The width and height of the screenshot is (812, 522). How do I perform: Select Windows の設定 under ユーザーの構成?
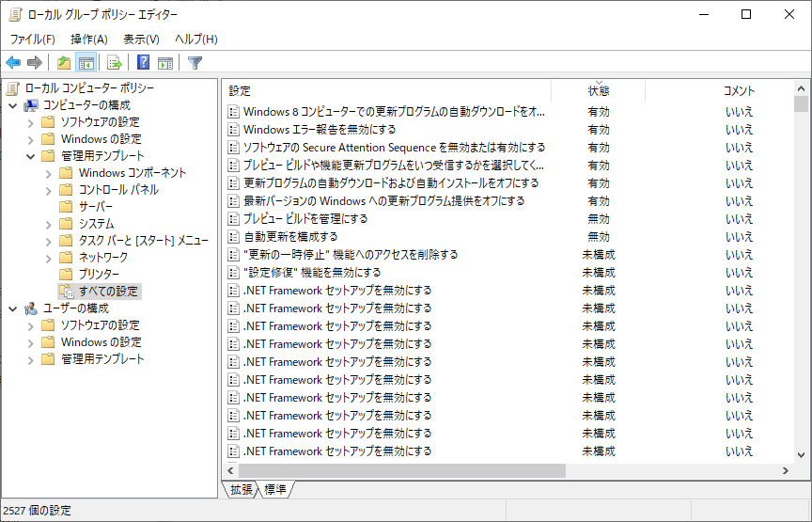click(101, 342)
